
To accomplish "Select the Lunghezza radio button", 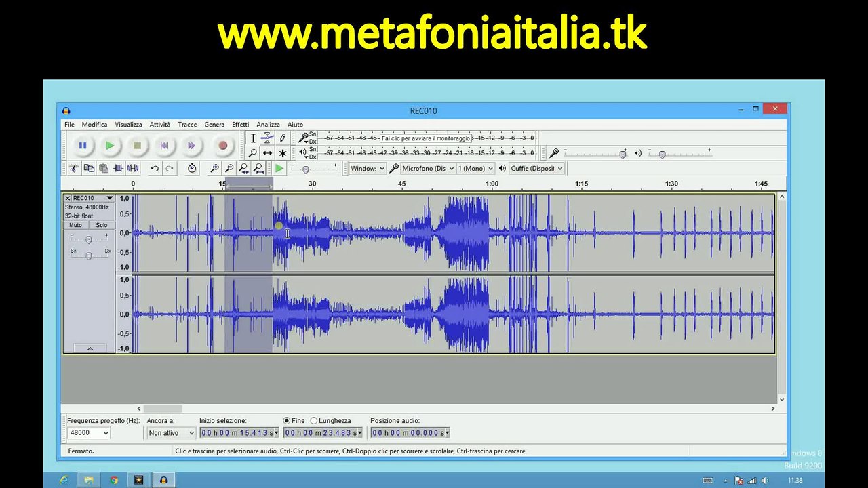I will point(313,421).
